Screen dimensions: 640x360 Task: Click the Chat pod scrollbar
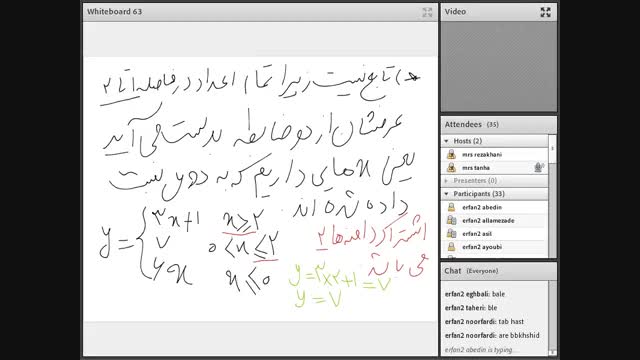click(x=552, y=318)
